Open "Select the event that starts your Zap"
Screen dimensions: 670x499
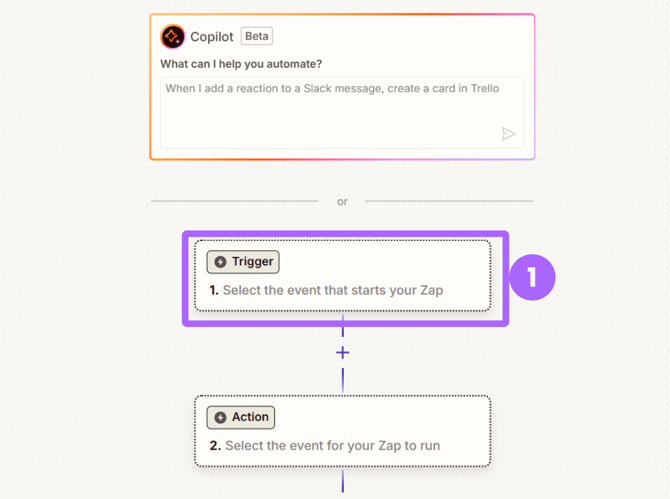(x=333, y=290)
